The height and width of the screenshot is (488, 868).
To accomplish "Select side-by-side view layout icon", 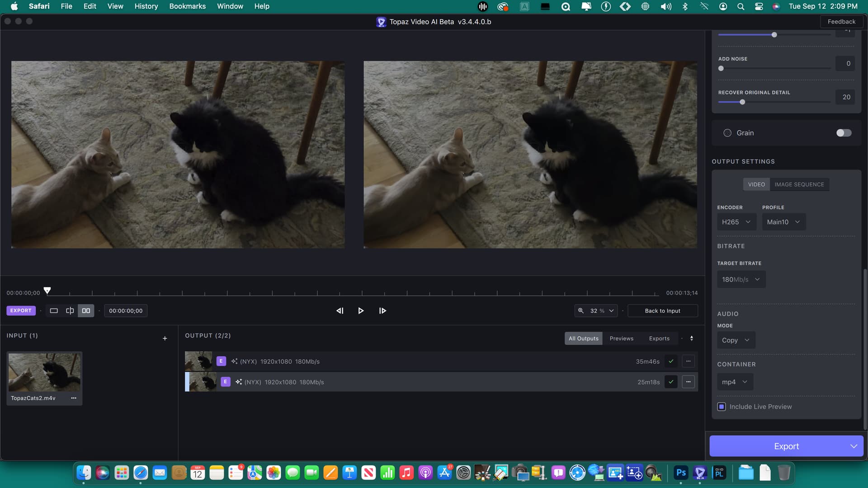I will click(86, 311).
